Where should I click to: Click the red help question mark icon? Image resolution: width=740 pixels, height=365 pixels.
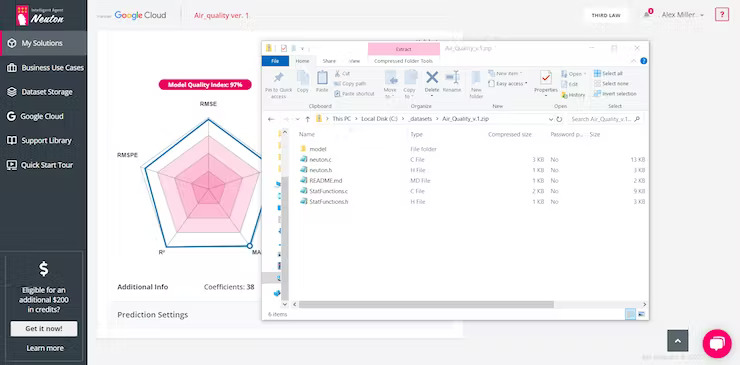point(722,15)
